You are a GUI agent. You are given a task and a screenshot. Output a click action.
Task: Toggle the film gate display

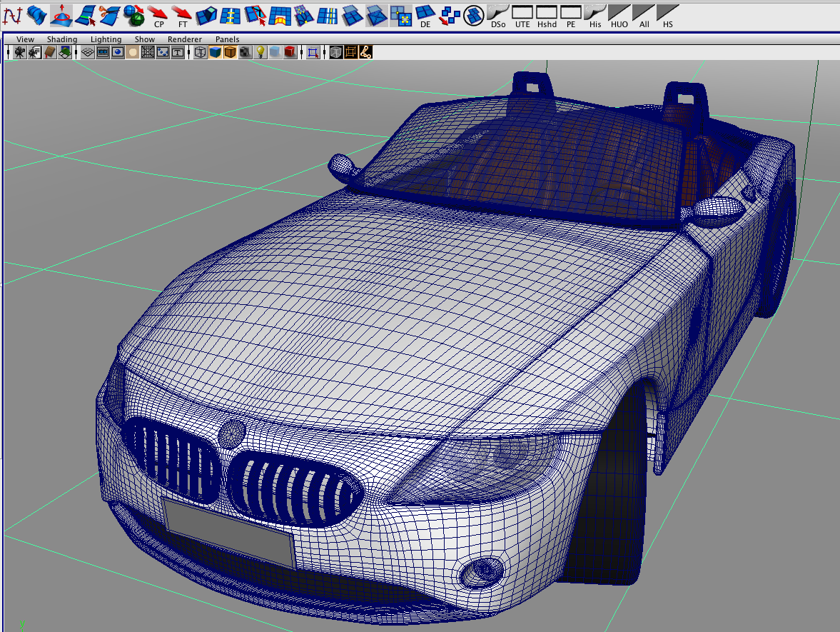click(x=103, y=52)
